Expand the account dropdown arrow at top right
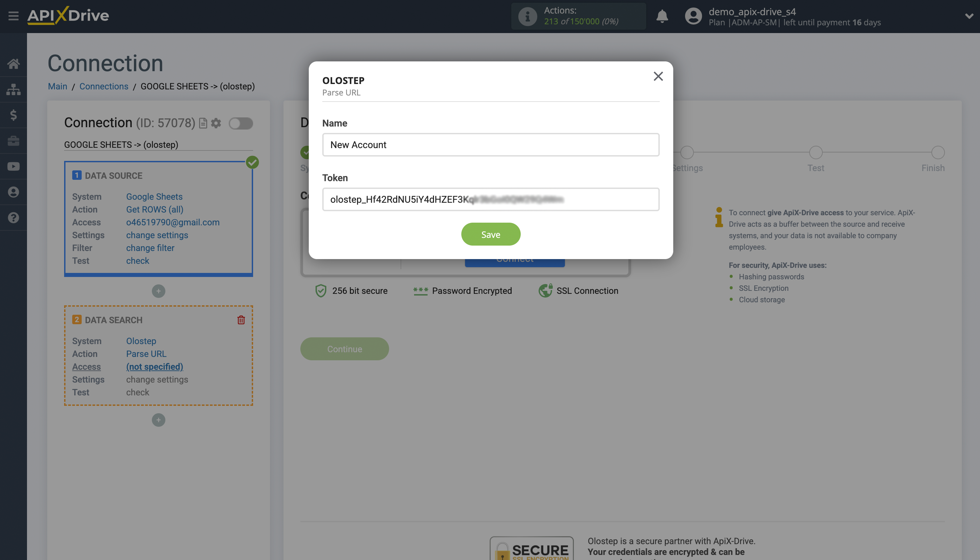The width and height of the screenshot is (980, 560). coord(969,17)
